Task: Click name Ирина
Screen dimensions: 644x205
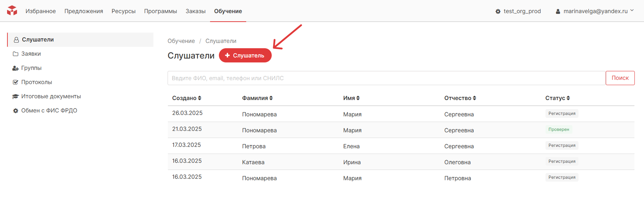Action: point(352,162)
